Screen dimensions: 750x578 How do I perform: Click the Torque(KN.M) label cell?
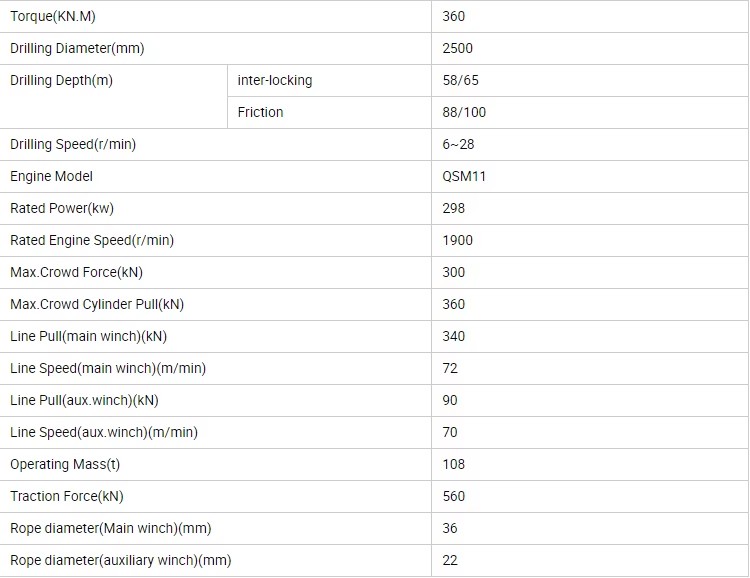coord(215,16)
